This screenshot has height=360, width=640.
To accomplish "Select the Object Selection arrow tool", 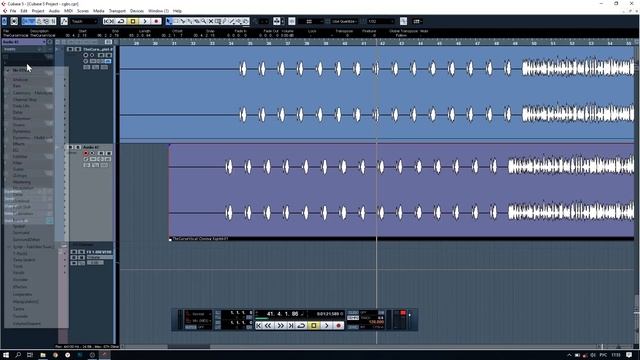I will [169, 21].
